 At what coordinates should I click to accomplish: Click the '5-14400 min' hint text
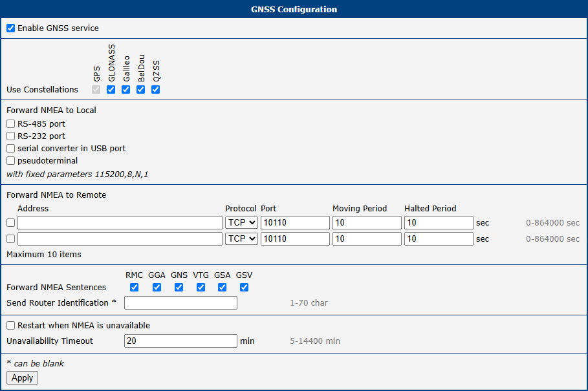pos(315,341)
